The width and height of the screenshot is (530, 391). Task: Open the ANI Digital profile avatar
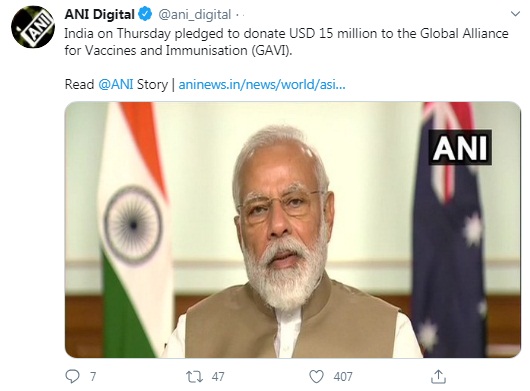[x=33, y=27]
